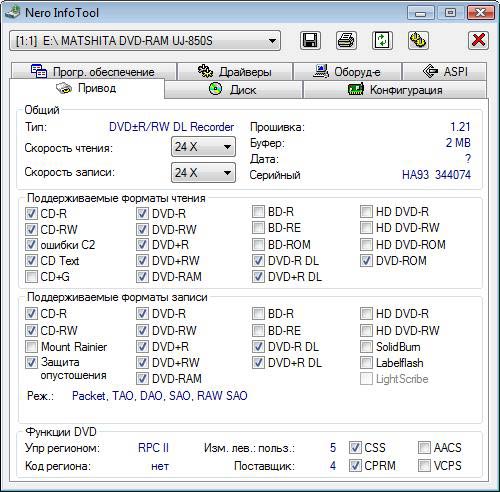Enable the AACS checkbox
This screenshot has height=492, width=500.
424,448
